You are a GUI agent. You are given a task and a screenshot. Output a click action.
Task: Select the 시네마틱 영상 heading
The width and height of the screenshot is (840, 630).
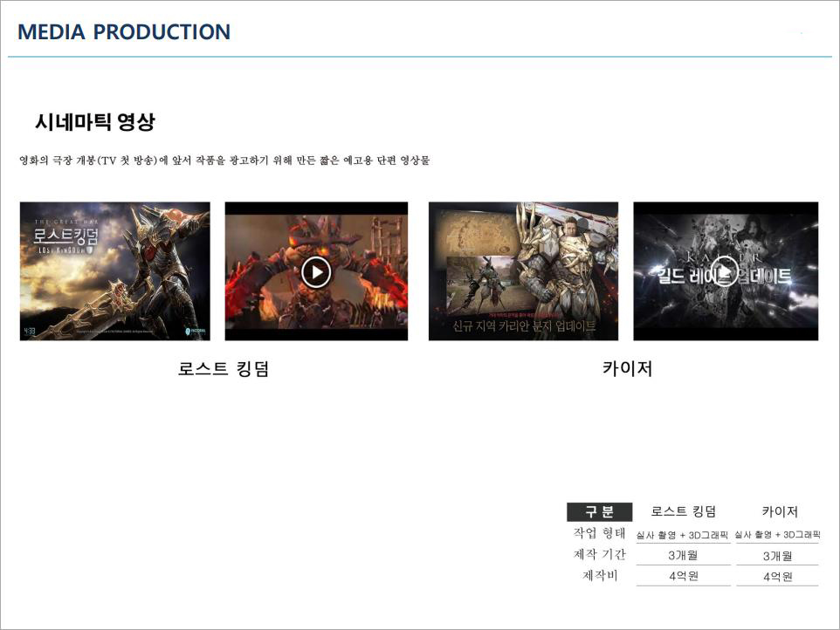[x=95, y=122]
